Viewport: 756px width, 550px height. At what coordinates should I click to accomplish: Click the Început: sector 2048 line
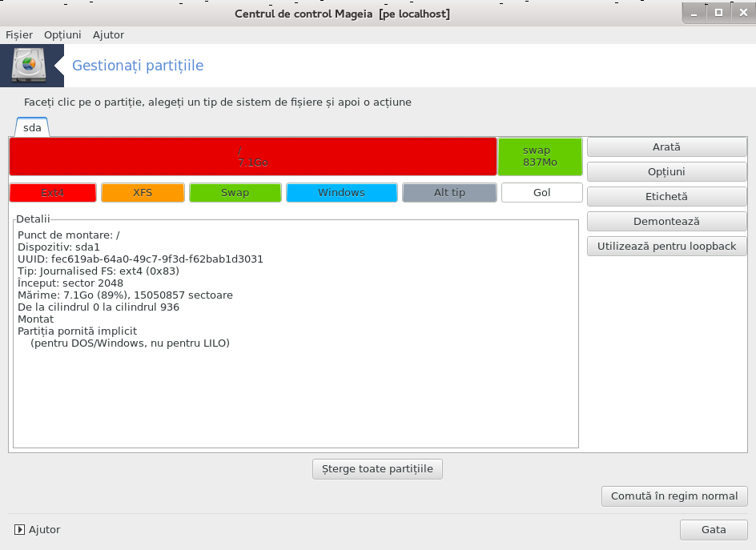70,283
